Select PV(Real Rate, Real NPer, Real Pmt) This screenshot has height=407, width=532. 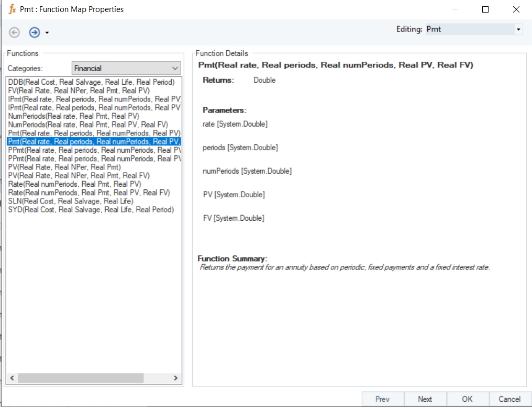pyautogui.click(x=64, y=167)
